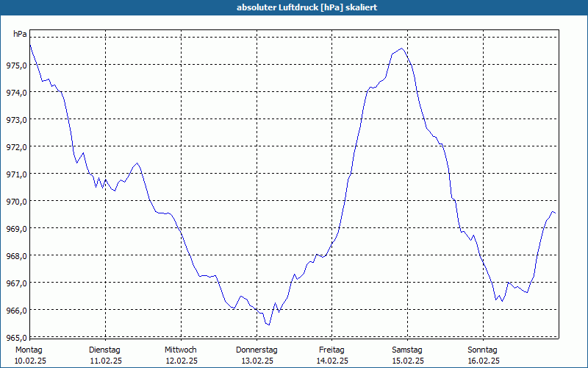Click the 972,0 axis value
Viewport: 588px width, 368px height.
click(16, 147)
